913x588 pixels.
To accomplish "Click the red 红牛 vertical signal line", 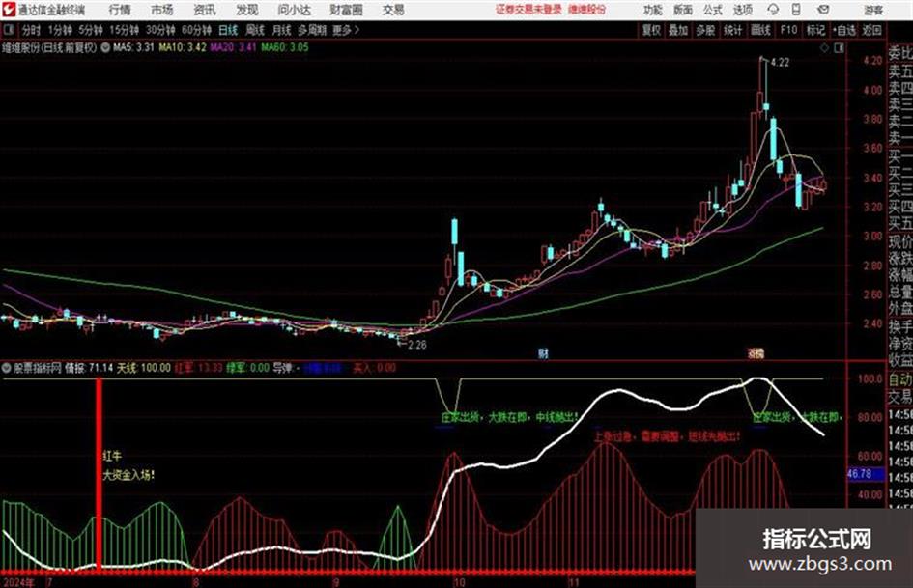I will tap(99, 474).
